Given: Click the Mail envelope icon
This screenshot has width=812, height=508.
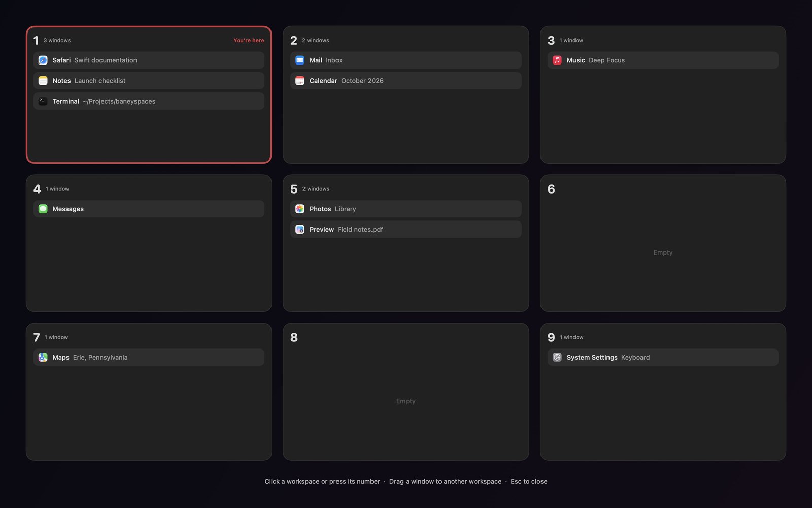Looking at the screenshot, I should pos(300,60).
